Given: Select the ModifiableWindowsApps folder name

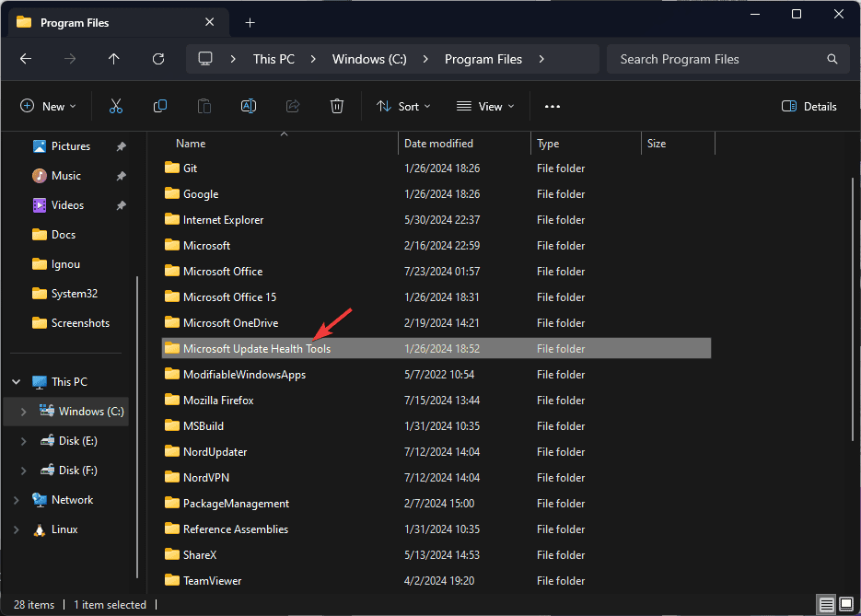Looking at the screenshot, I should (x=244, y=375).
